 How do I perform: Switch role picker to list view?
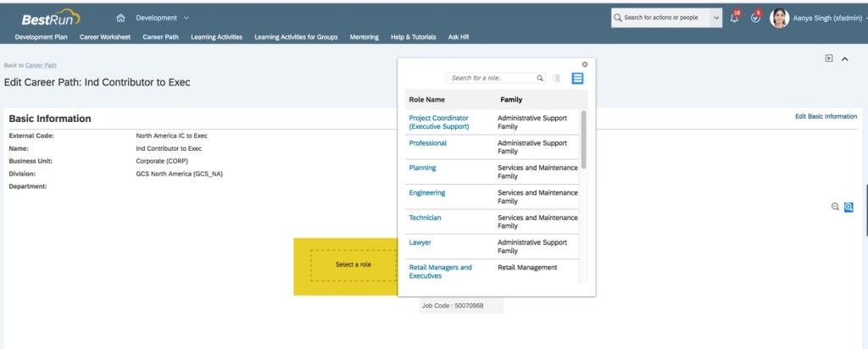pyautogui.click(x=577, y=78)
